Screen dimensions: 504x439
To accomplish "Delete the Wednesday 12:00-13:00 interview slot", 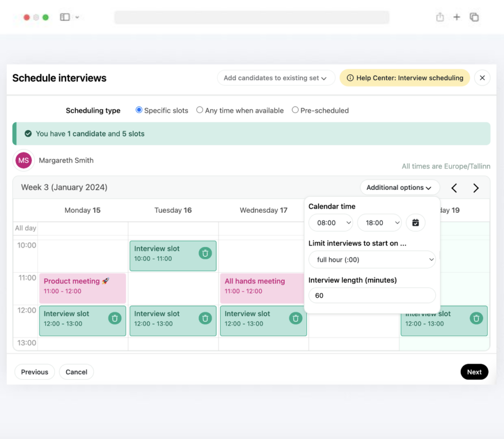I will 296,318.
